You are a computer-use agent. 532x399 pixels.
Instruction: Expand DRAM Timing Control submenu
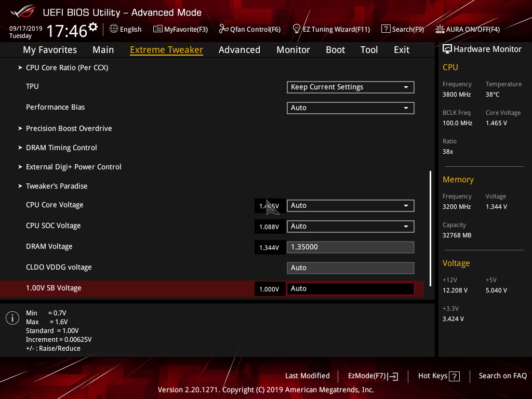tap(61, 148)
